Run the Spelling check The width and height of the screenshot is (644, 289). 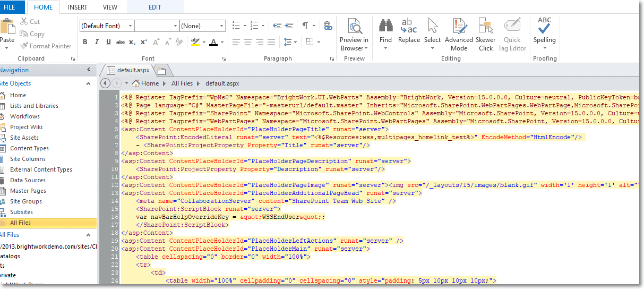click(544, 30)
